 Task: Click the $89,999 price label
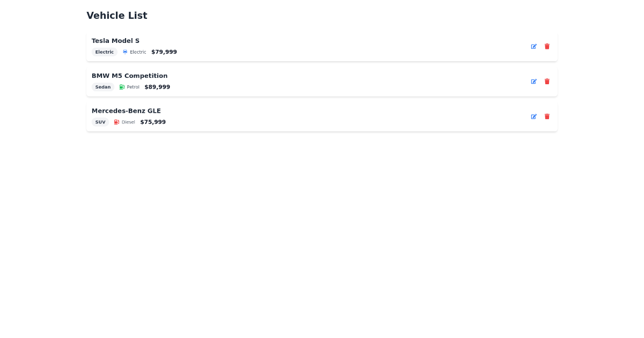coord(157,86)
